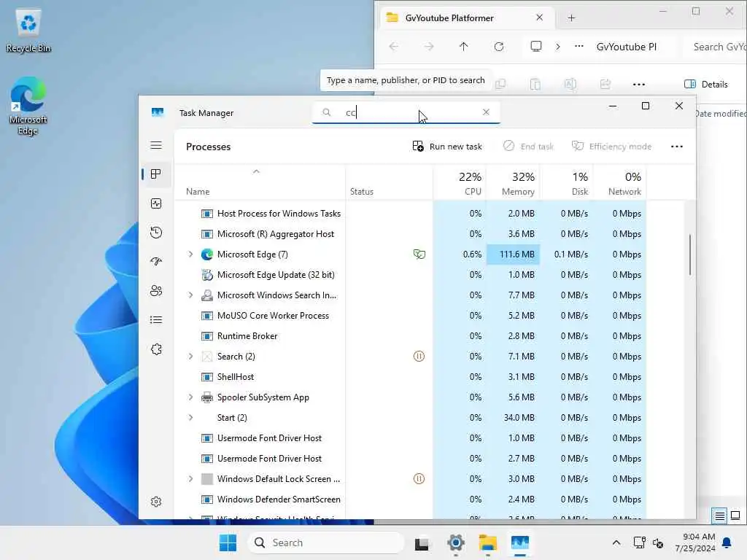
Task: Click efficiency mode leaf icon on Edge row
Action: click(x=419, y=254)
